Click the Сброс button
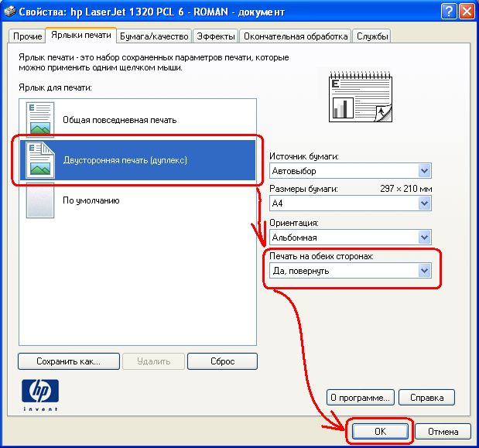The image size is (479, 448). pos(222,361)
